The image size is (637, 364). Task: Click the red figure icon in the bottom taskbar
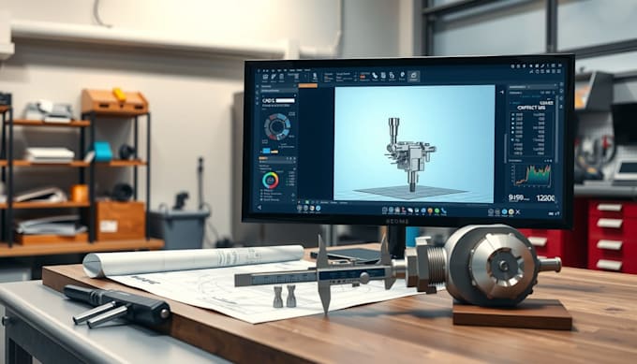click(x=404, y=211)
